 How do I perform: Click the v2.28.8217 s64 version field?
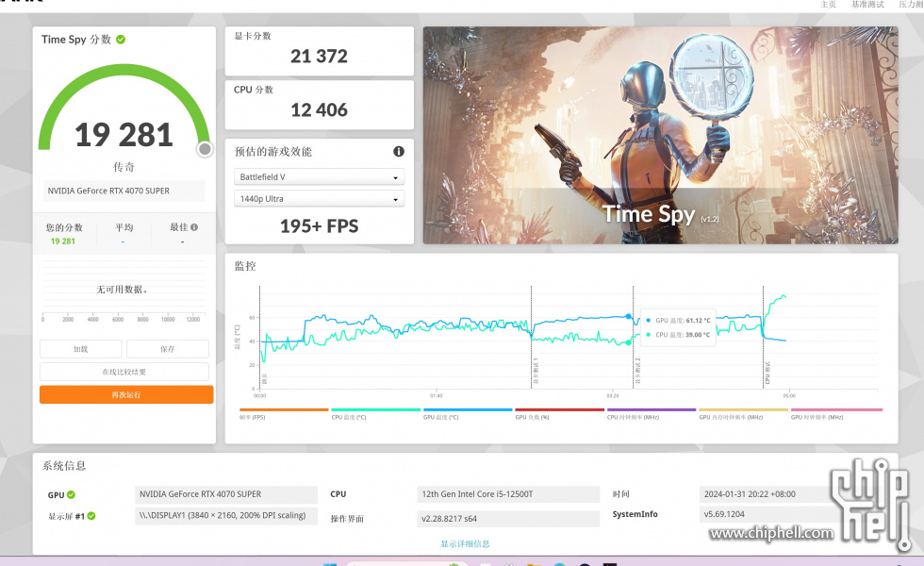(x=508, y=519)
